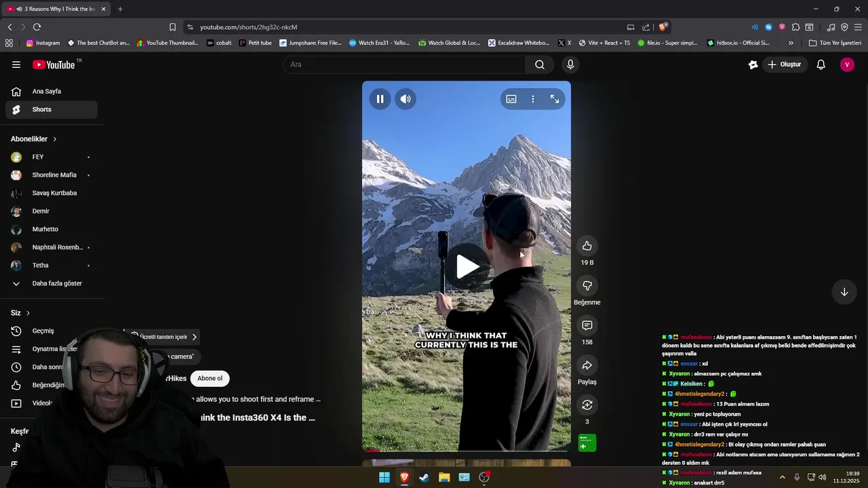This screenshot has width=868, height=488.
Task: Open Instagram bookmark
Action: pos(43,43)
